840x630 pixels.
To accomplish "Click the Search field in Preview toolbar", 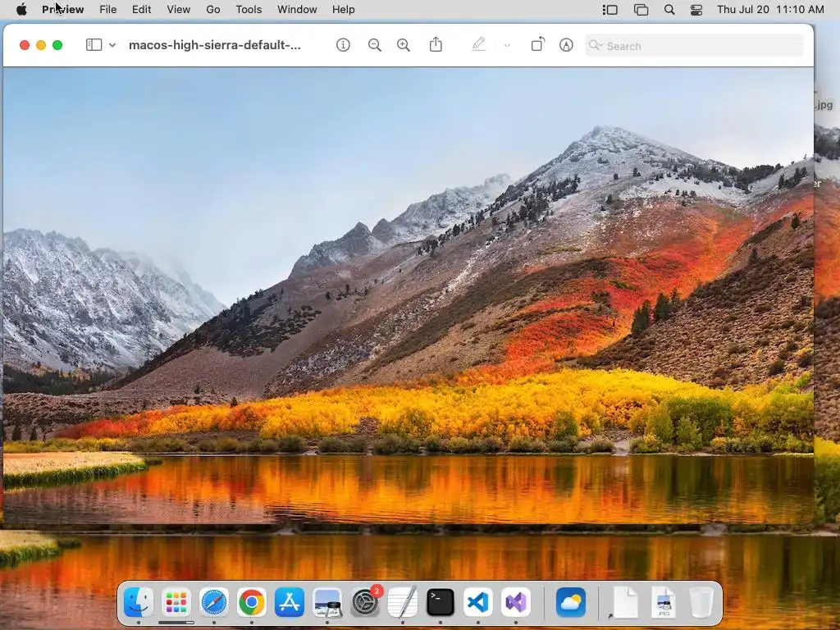I will tap(695, 46).
